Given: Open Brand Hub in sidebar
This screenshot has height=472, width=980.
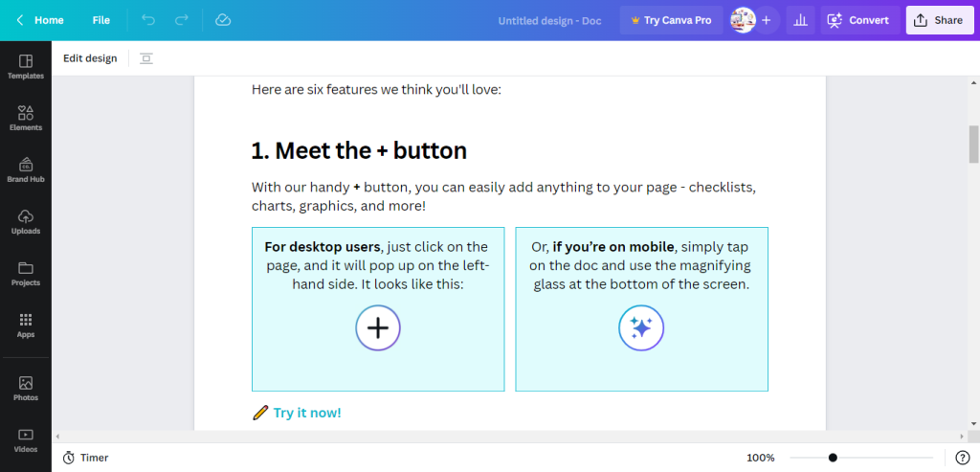Looking at the screenshot, I should (x=26, y=170).
